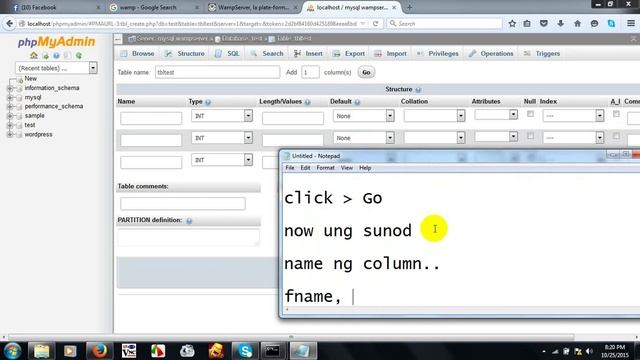
Task: Click Firefox home icon in toolbar
Action: pos(577,24)
